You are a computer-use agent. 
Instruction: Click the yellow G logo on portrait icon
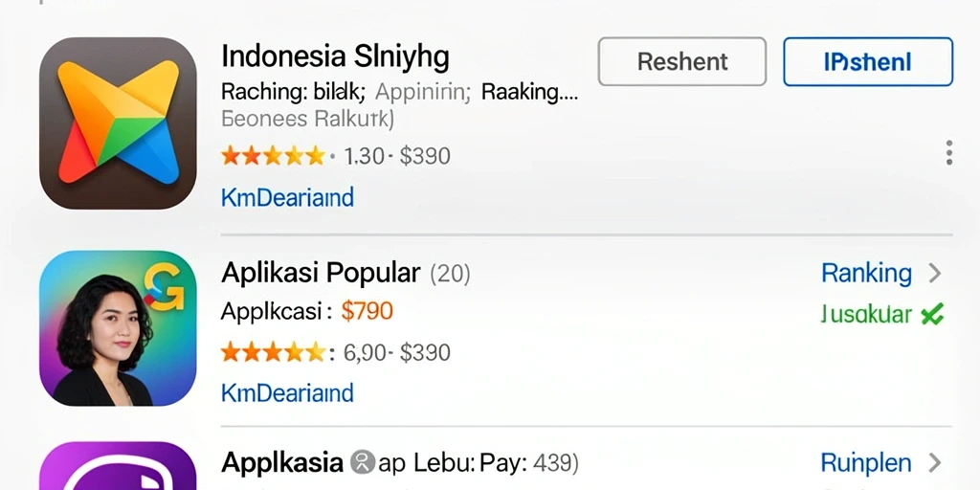[x=165, y=287]
